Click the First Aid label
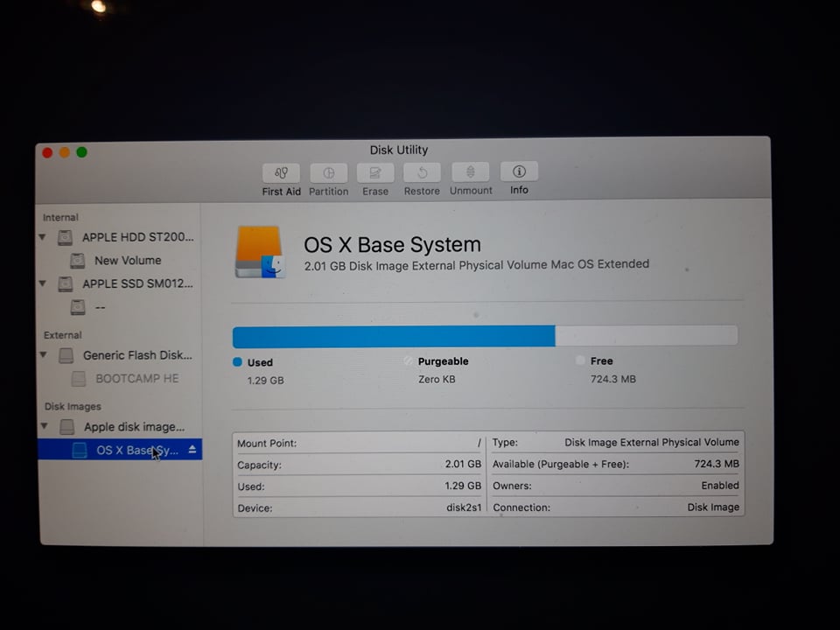840x630 pixels. click(x=281, y=192)
